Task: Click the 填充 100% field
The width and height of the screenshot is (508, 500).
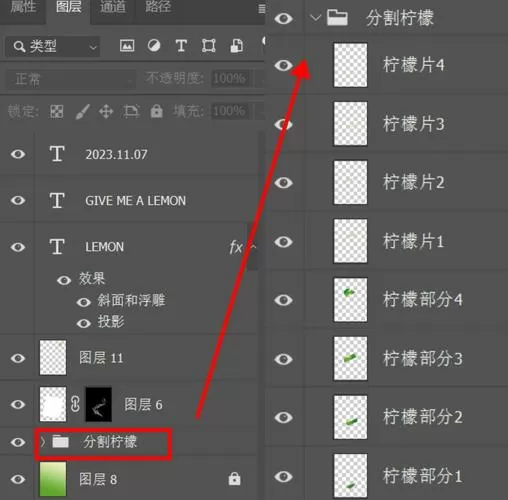Action: (x=230, y=111)
